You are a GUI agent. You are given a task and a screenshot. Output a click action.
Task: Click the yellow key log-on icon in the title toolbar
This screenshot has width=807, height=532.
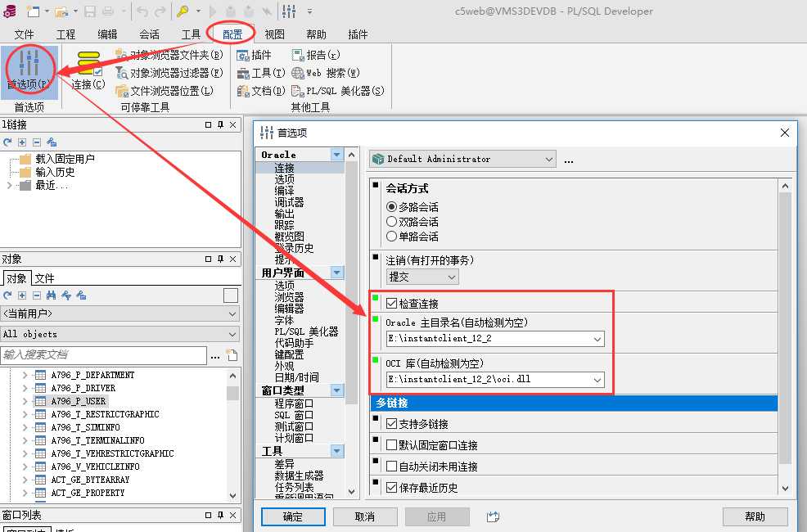click(183, 11)
